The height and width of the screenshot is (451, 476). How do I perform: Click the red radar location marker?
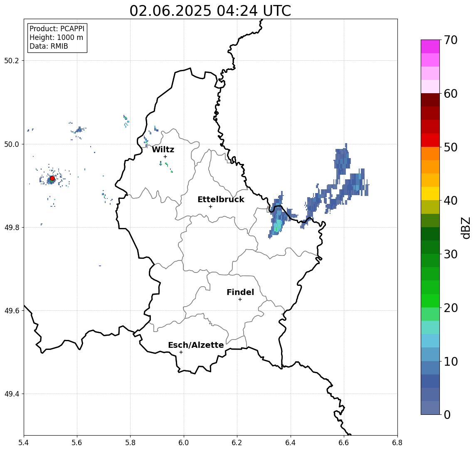tap(52, 178)
